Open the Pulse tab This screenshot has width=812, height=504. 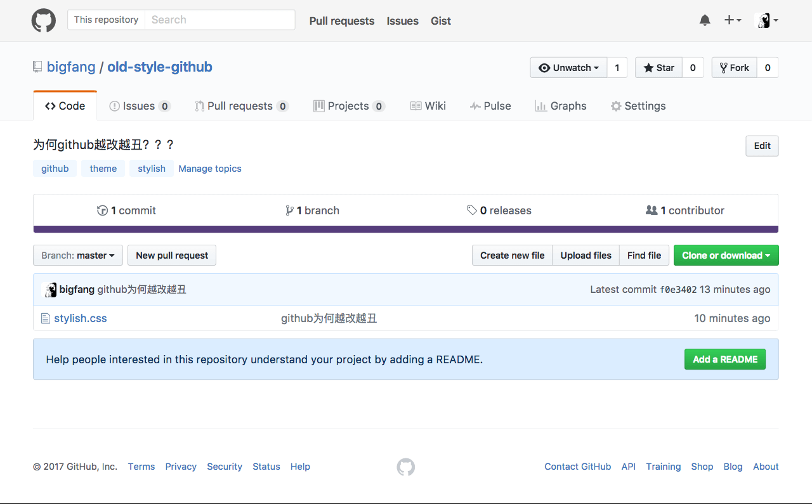tap(490, 106)
